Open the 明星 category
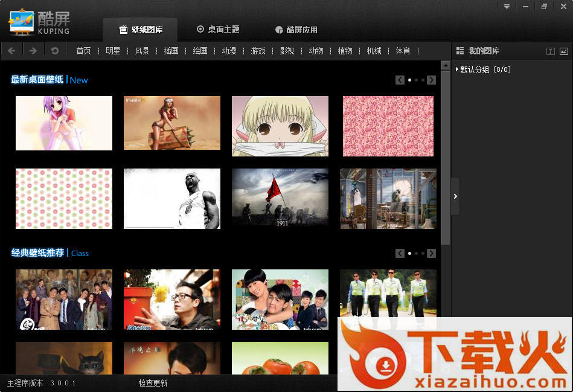This screenshot has height=392, width=573. pyautogui.click(x=113, y=51)
